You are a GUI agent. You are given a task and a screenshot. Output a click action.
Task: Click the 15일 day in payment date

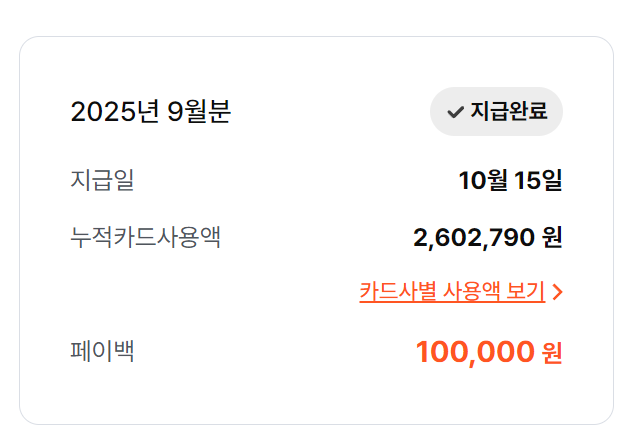point(539,181)
